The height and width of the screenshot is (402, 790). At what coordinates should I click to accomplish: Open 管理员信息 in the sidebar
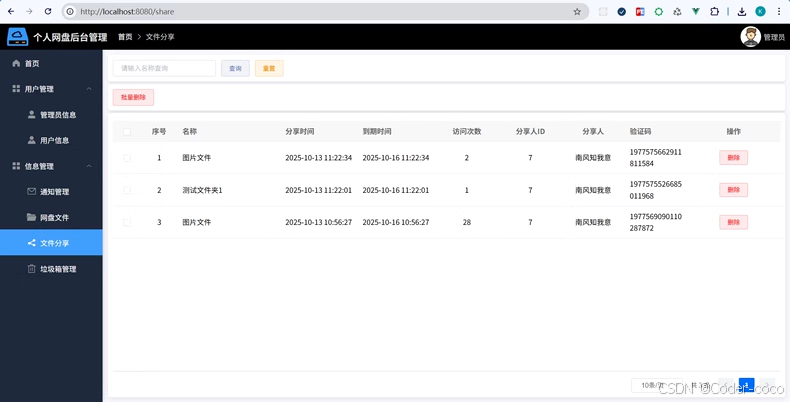[51, 114]
